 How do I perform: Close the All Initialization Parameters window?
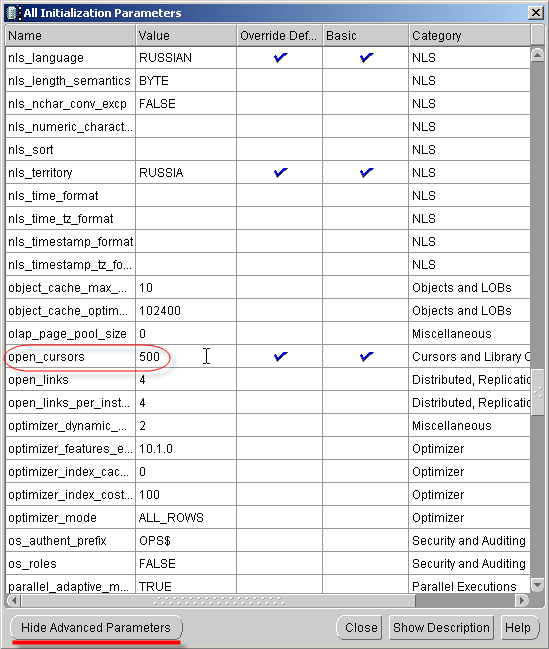point(536,13)
